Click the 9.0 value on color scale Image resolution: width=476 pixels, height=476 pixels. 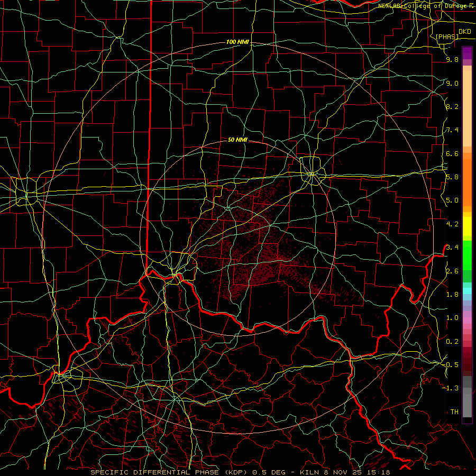click(452, 83)
